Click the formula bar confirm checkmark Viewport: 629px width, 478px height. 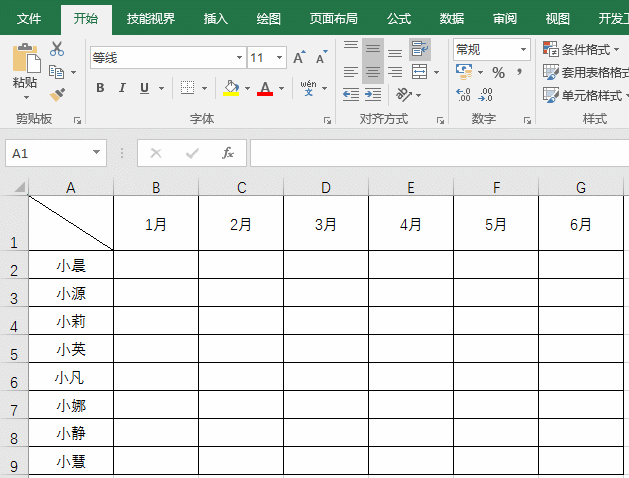[192, 153]
